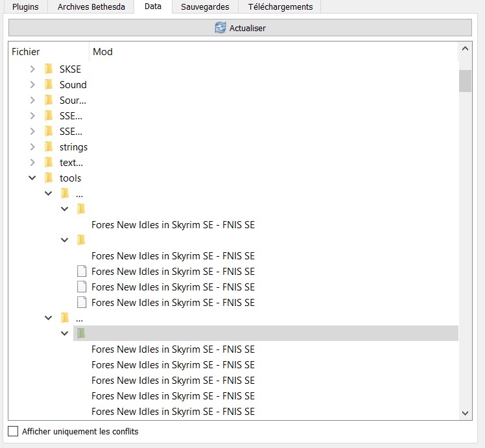Click the green highlighted folder icon

tap(81, 333)
